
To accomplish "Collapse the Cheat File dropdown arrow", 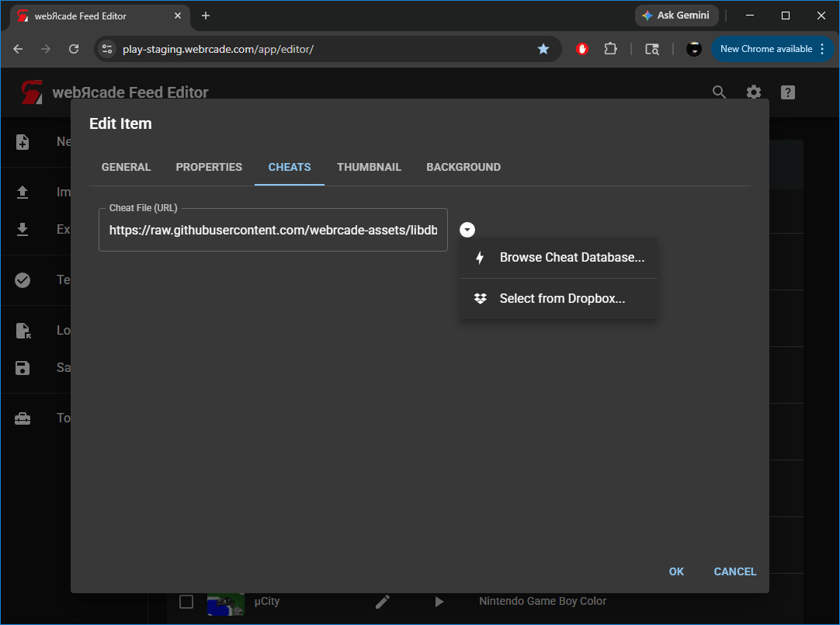I will [467, 230].
